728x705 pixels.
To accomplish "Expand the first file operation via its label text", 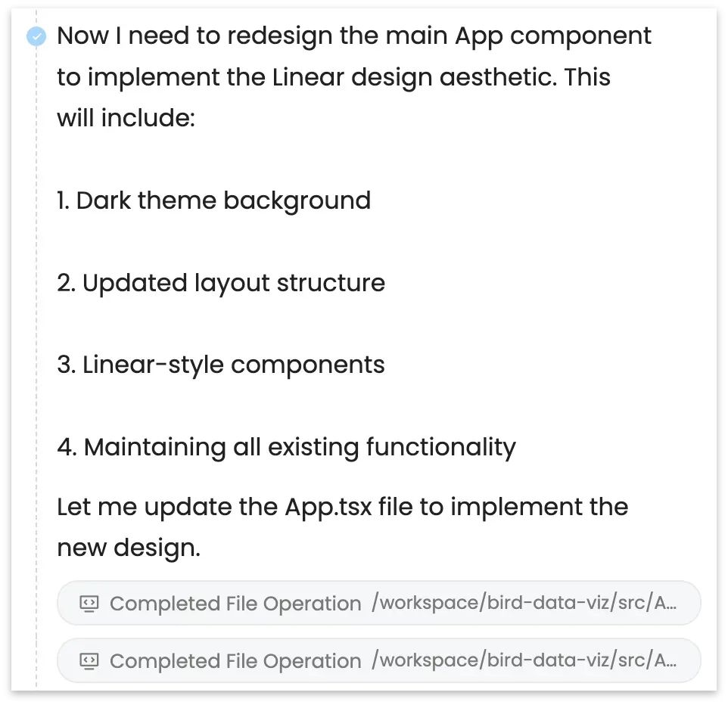I will [235, 604].
